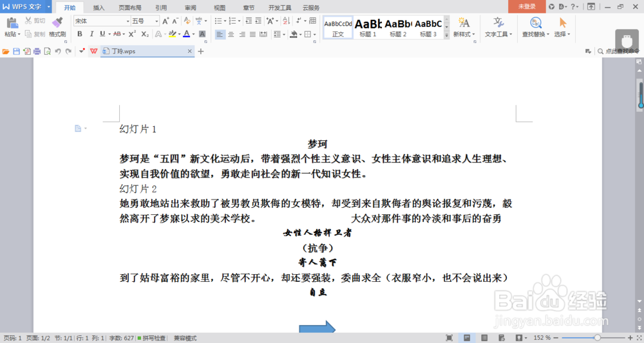The image size is (644, 343).
Task: Open the 文字工具 dropdown
Action: pos(498,35)
